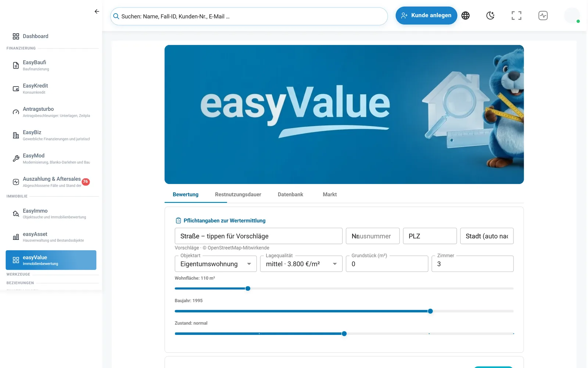Focus the PLZ field
Image resolution: width=588 pixels, height=368 pixels.
pos(430,236)
